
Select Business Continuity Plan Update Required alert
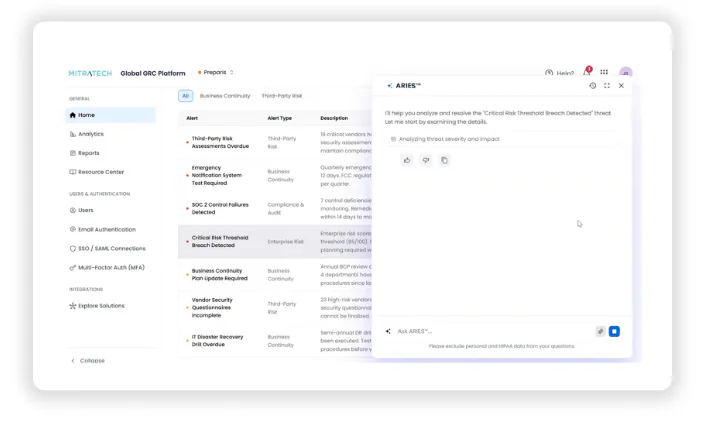tap(219, 274)
